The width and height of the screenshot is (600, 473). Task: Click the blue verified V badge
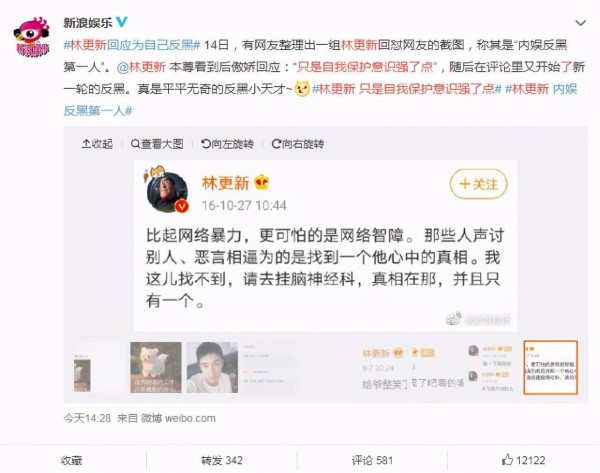click(x=122, y=22)
